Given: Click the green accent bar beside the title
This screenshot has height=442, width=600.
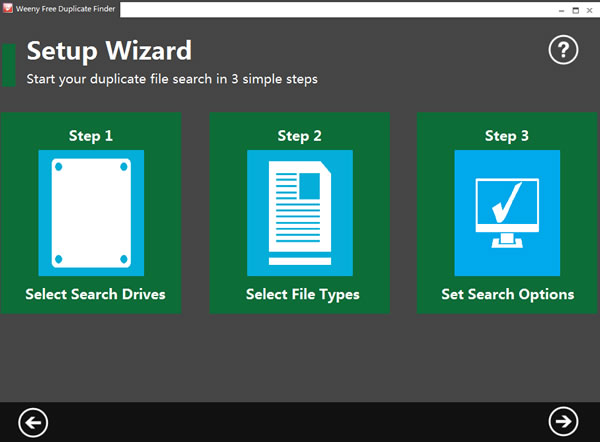Looking at the screenshot, I should coord(9,64).
